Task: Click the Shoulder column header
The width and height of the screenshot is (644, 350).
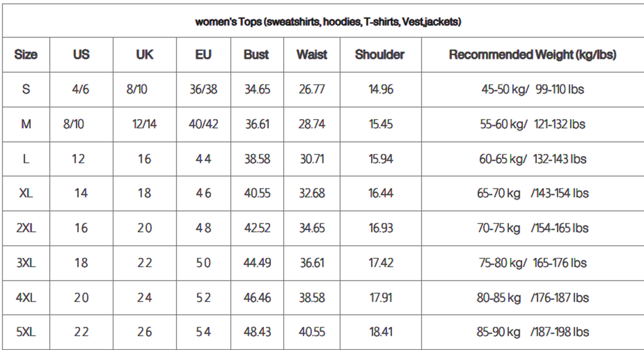Action: pos(380,55)
